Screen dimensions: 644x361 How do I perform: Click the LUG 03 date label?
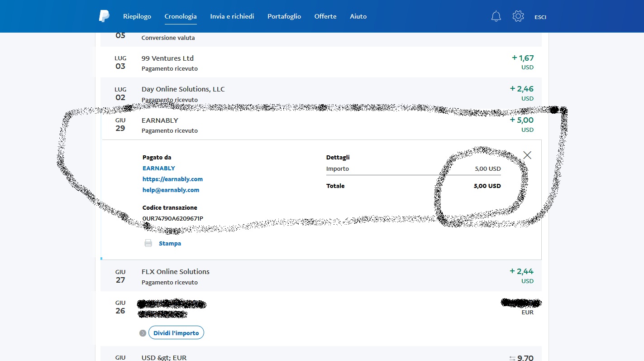[x=120, y=63]
